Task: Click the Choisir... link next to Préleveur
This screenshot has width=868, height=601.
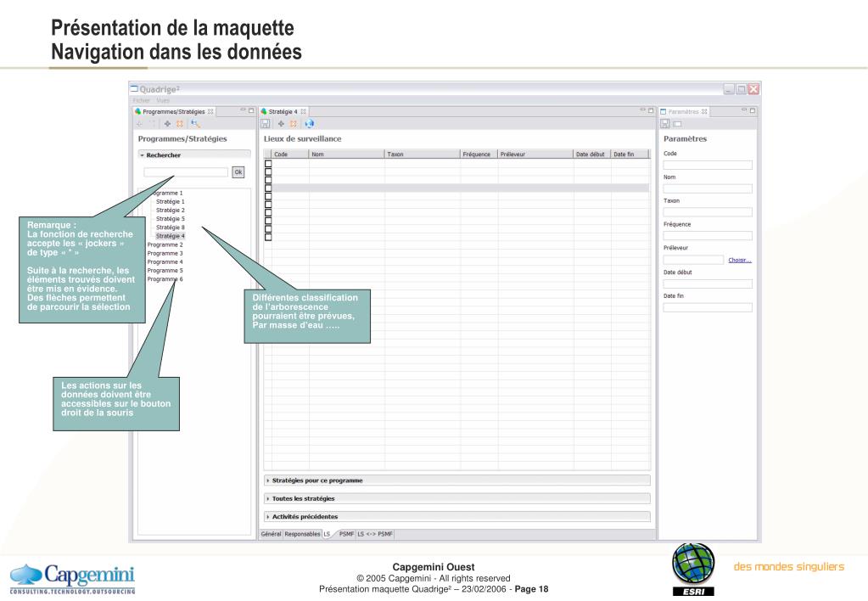Action: [x=740, y=260]
